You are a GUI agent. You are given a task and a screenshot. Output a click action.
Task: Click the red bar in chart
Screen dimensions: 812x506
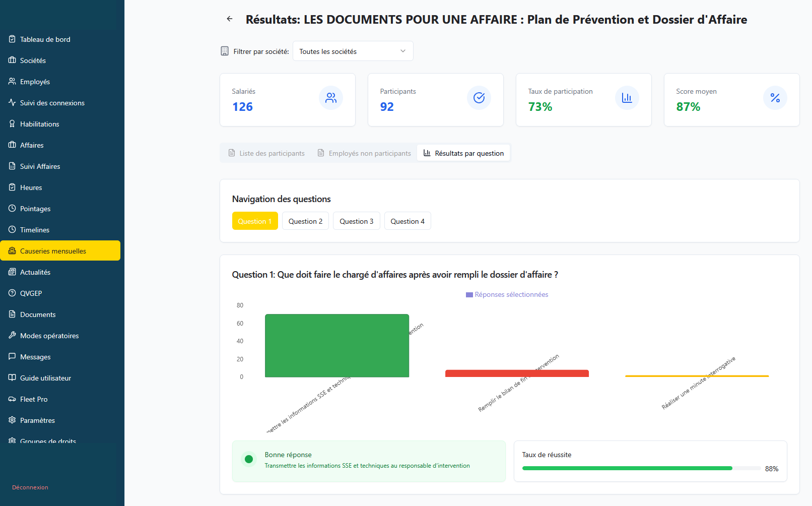pos(517,373)
